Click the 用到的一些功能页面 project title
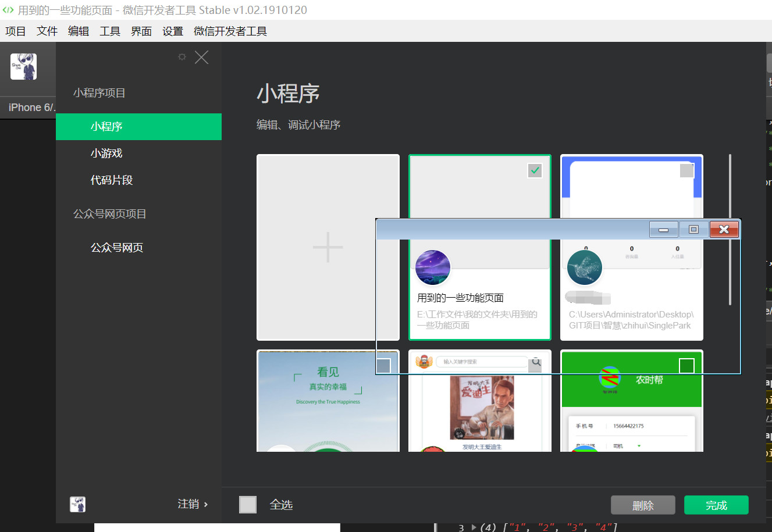This screenshot has width=772, height=532. coord(460,298)
